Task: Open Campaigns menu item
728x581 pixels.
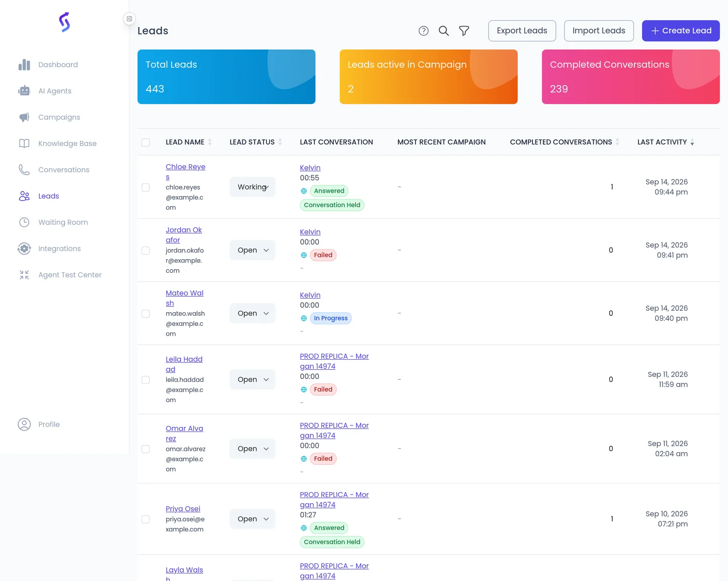Action: (59, 117)
